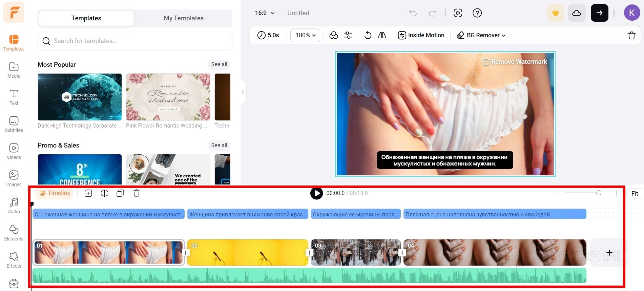Click the add scene icon in timeline toolbar
Screen dimensions: 644x291
click(x=88, y=193)
